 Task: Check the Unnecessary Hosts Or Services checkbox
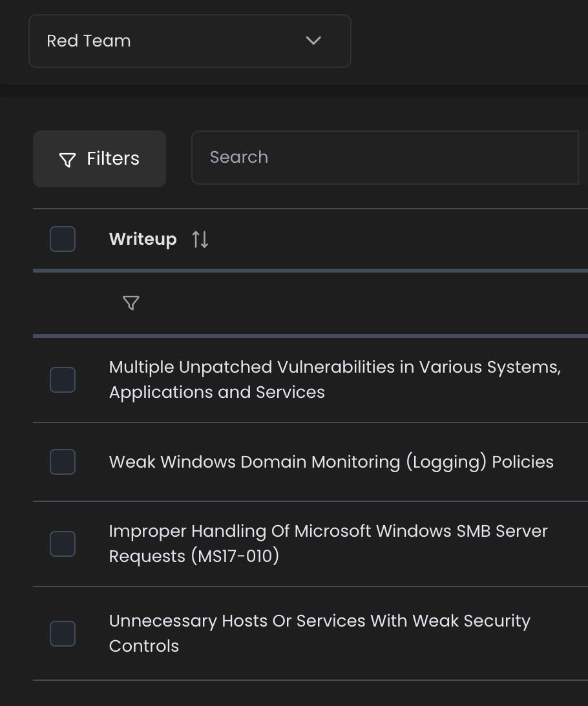click(x=63, y=634)
